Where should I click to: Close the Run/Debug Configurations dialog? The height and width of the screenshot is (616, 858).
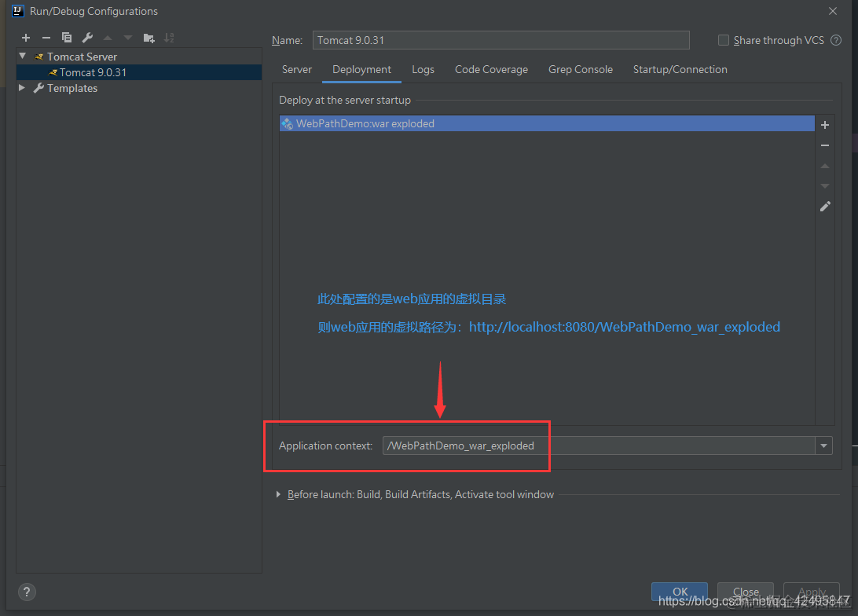pos(833,11)
